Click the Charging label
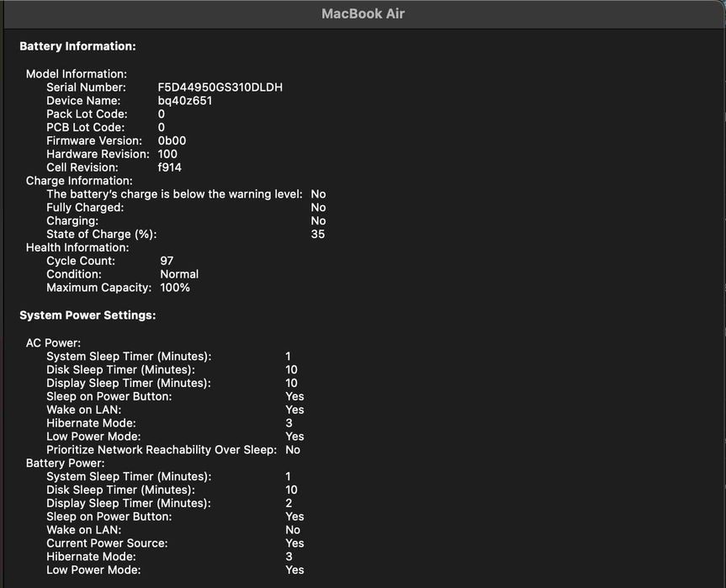Viewport: 726px width, 588px height. tap(72, 221)
